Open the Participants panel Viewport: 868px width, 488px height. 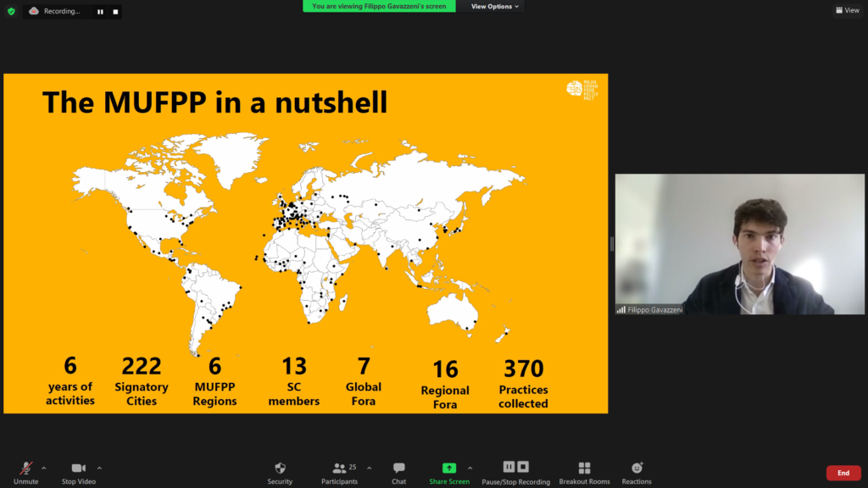point(339,469)
